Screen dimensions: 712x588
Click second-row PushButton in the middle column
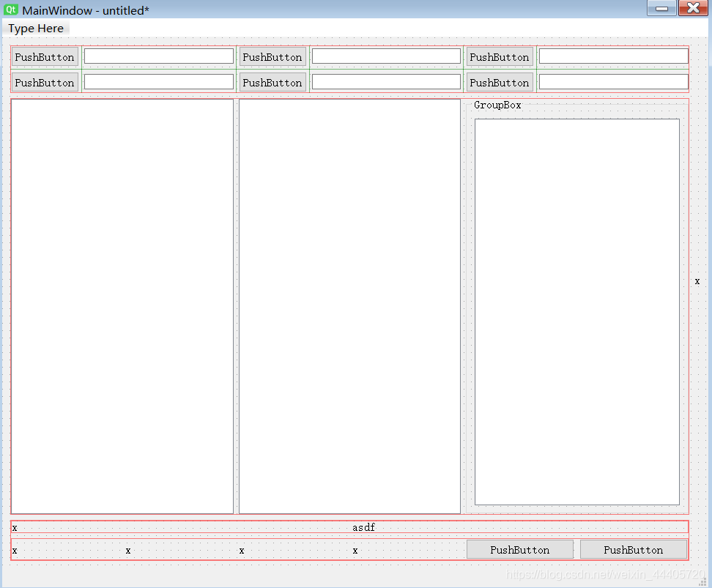click(272, 83)
